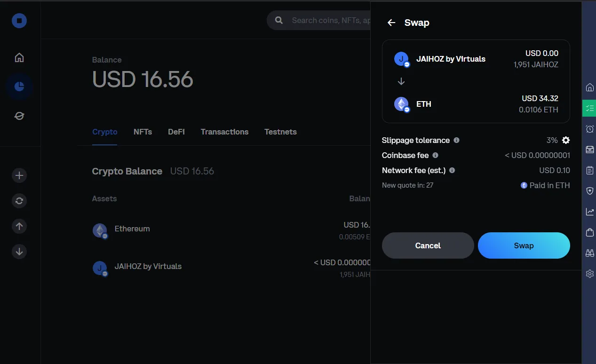Viewport: 596px width, 364px height.
Task: Click the ETH token icon in swap panel
Action: click(x=402, y=104)
